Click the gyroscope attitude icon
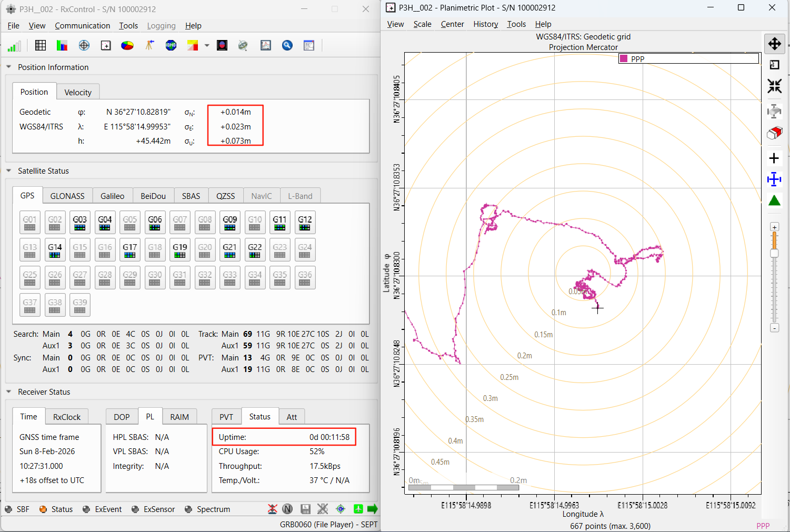The width and height of the screenshot is (790, 532). coord(243,45)
